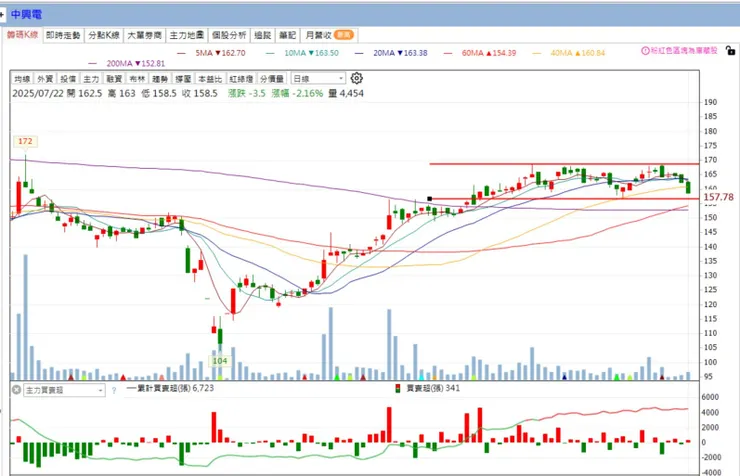Image resolution: width=740 pixels, height=476 pixels.
Task: Toggle the 外資 overlay button
Action: pyautogui.click(x=45, y=79)
